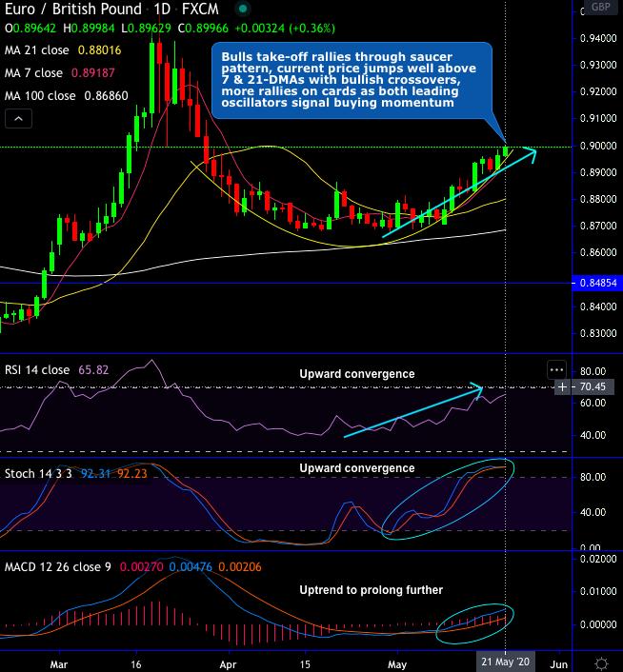Select the blue annotation callout text box
623x672 pixels.
click(x=352, y=80)
